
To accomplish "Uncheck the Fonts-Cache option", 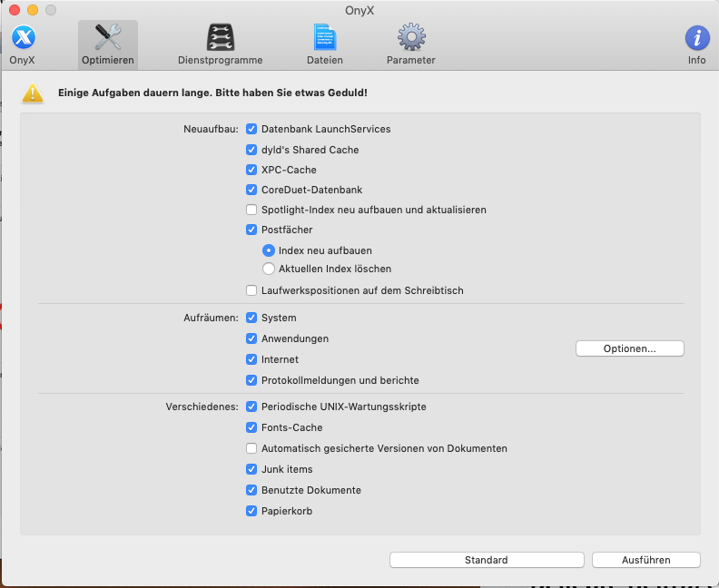I will 251,427.
